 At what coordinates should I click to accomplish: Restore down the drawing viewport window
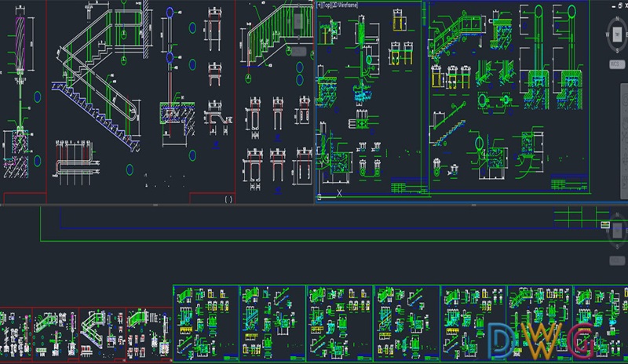coord(621,5)
